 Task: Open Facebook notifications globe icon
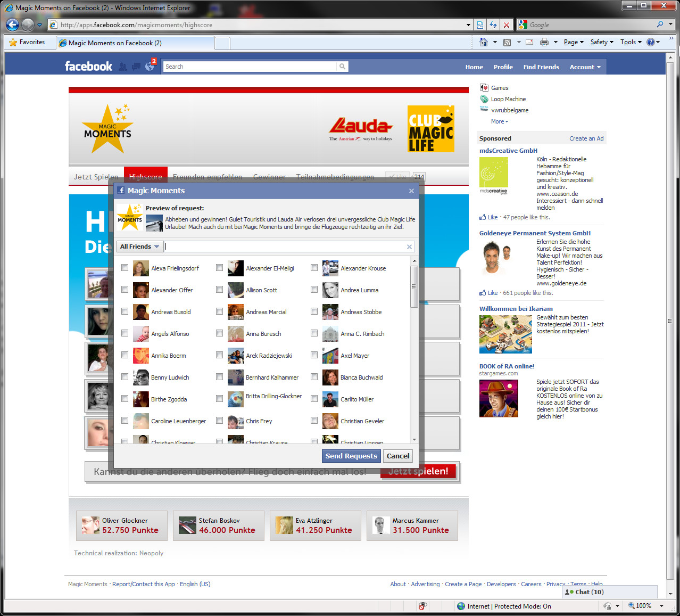(x=150, y=67)
